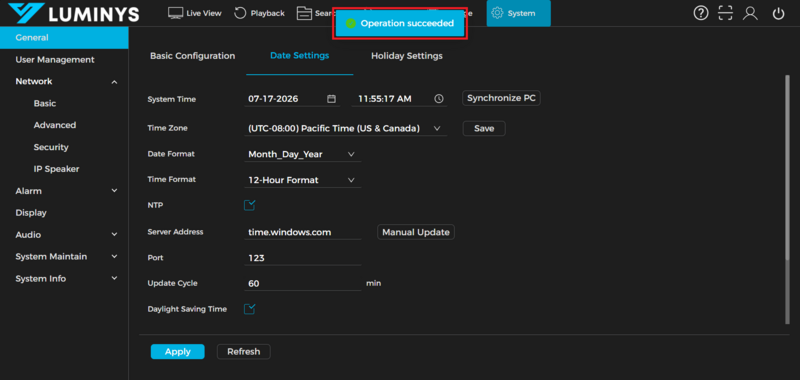Open User Management in sidebar
The width and height of the screenshot is (800, 380).
(x=55, y=60)
